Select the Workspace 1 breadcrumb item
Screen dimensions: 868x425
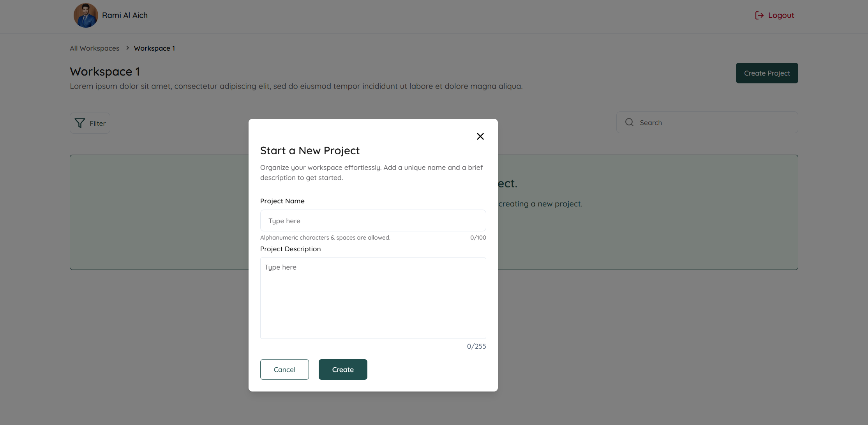point(154,48)
